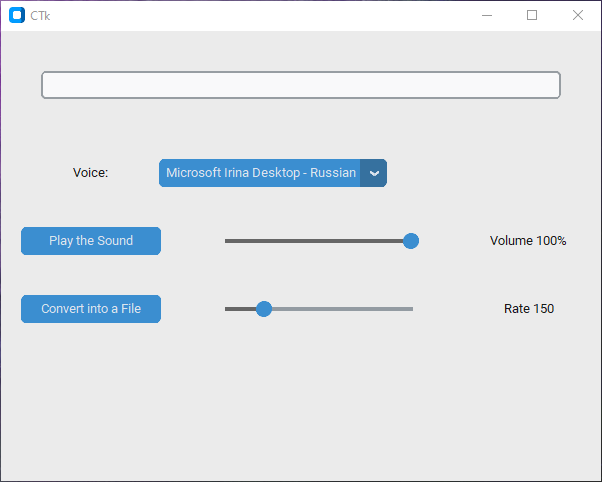Click the blue CTk app icon in title bar
This screenshot has width=602, height=482.
click(x=17, y=15)
